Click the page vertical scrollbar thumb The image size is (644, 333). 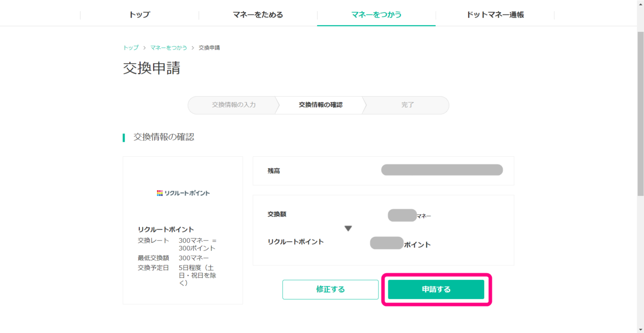coord(640,113)
